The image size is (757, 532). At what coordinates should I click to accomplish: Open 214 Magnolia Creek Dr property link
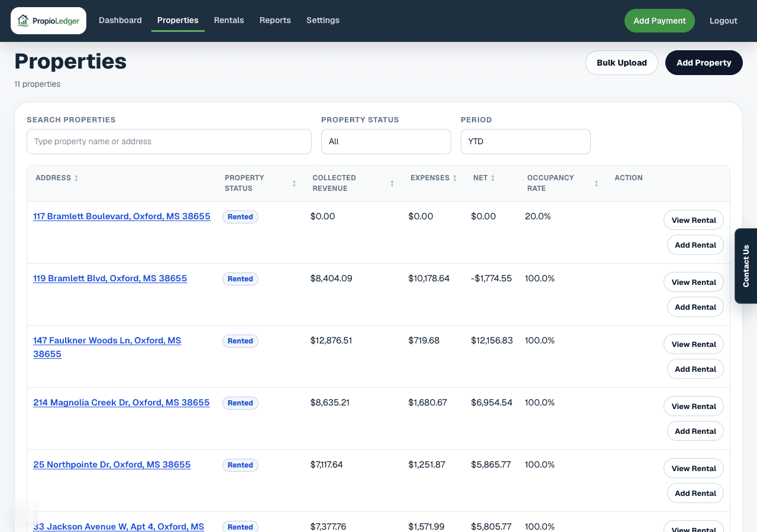pyautogui.click(x=121, y=403)
